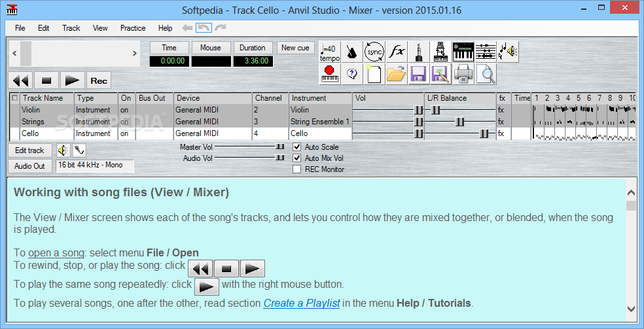This screenshot has width=644, height=329.
Task: Toggle the Auto Mix Vol checkbox
Action: (x=296, y=158)
